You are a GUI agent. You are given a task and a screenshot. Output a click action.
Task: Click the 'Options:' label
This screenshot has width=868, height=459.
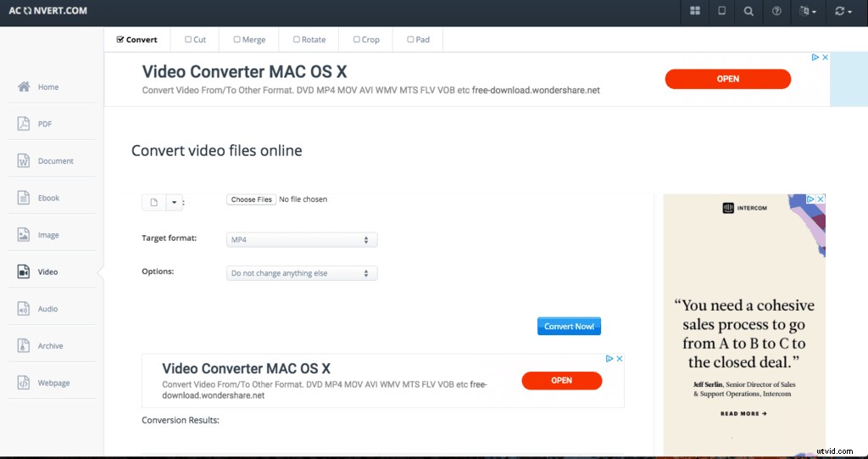pos(158,271)
